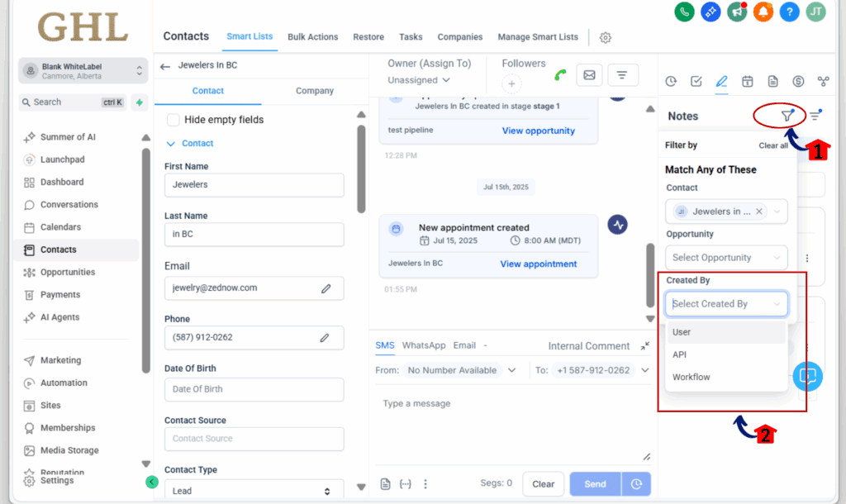Click the Select Created By dropdown

point(726,304)
